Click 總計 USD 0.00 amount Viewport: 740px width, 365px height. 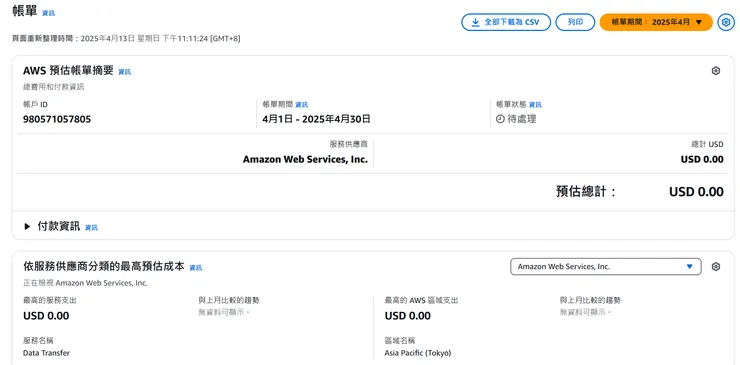point(702,159)
